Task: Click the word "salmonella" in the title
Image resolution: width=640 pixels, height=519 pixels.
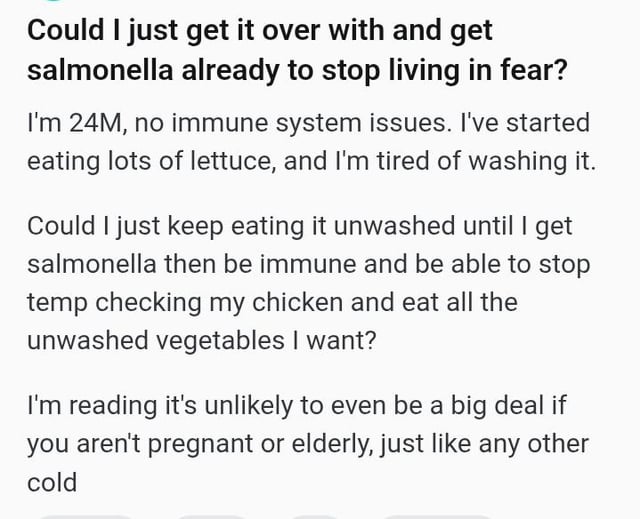Action: point(101,73)
